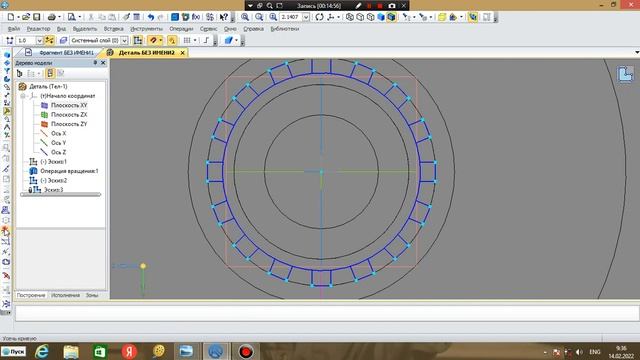Click Zoom out magnifier icon
This screenshot has height=360, width=640.
point(259,17)
